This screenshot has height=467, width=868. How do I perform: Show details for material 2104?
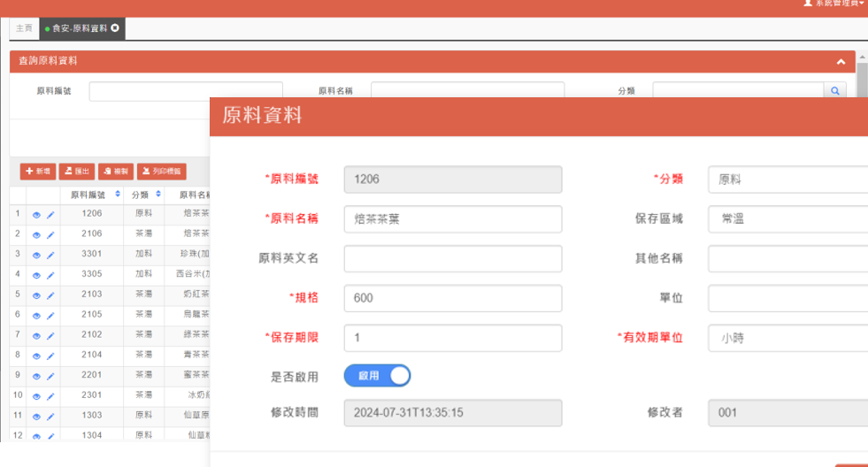click(x=36, y=356)
